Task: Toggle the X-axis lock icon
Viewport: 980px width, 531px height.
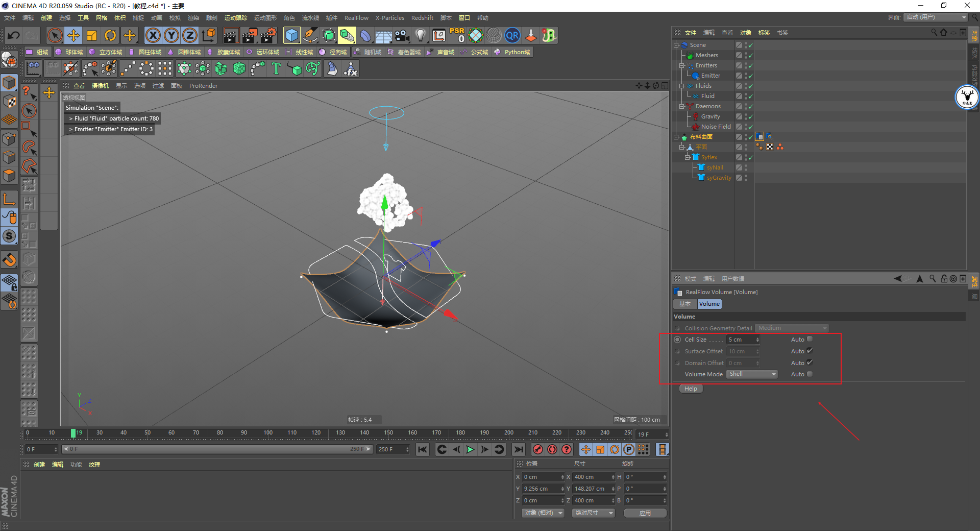Action: [153, 36]
